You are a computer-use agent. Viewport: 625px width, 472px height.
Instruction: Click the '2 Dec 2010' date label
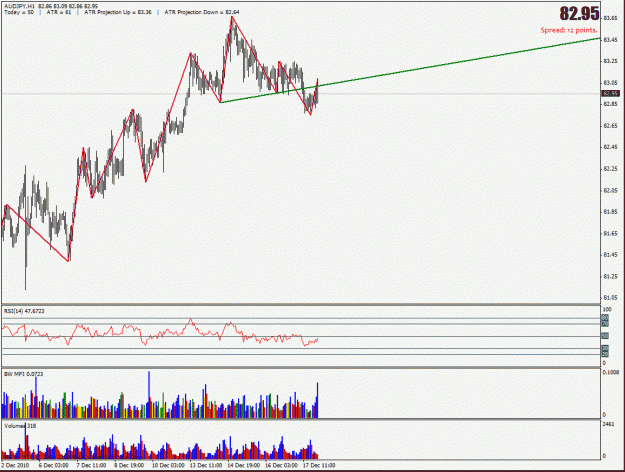[16, 465]
